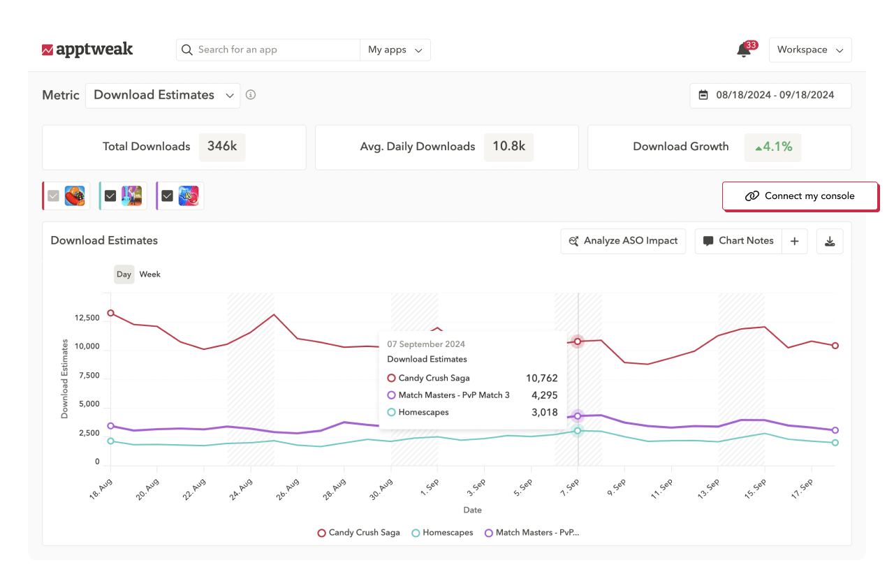This screenshot has height=588, width=894.
Task: Switch chart to Day view
Action: click(x=124, y=274)
